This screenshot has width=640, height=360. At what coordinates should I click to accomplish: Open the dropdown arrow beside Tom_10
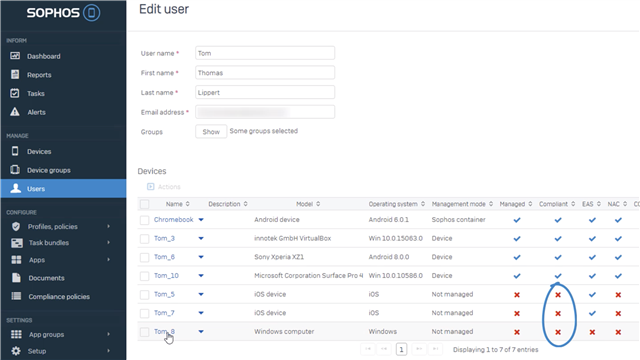[x=201, y=276]
